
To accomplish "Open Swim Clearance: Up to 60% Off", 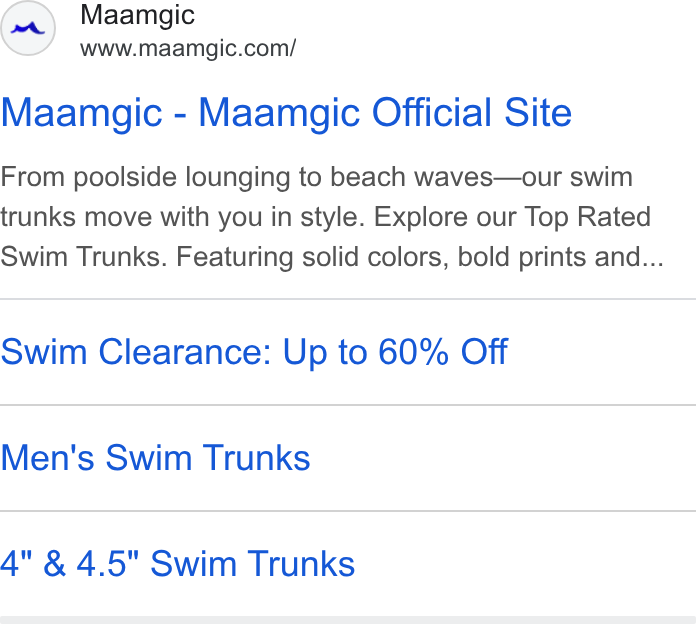I will [254, 352].
